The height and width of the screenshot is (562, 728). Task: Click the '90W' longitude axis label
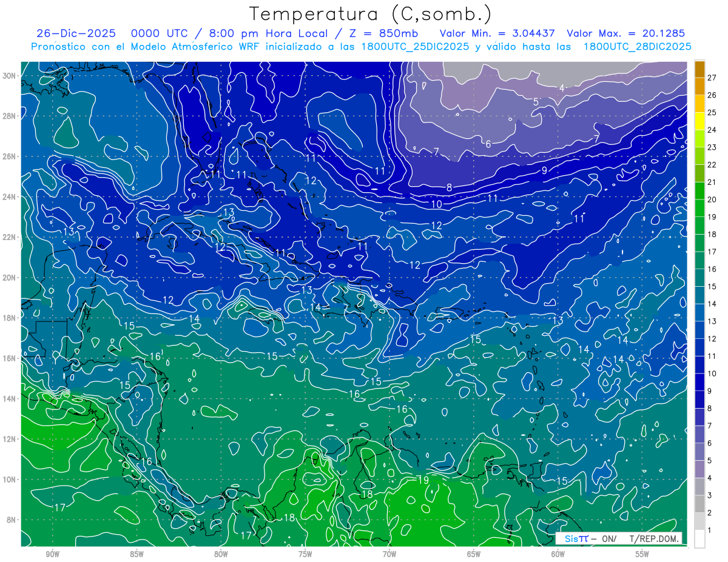coord(52,554)
